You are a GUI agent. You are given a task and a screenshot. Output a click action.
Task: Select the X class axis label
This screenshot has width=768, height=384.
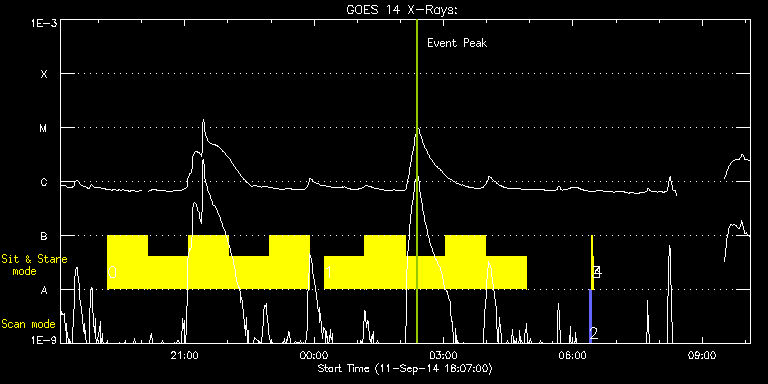(44, 74)
